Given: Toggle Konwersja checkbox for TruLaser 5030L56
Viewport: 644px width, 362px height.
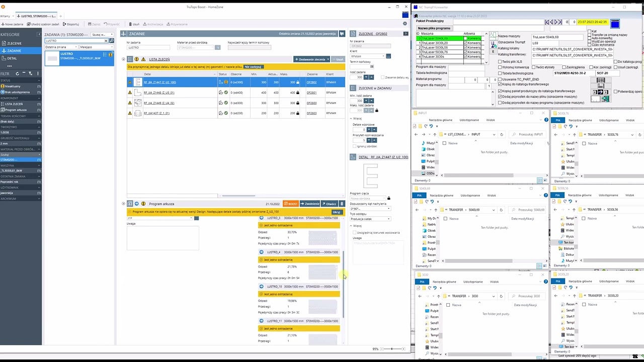Looking at the screenshot, I should [x=465, y=47].
